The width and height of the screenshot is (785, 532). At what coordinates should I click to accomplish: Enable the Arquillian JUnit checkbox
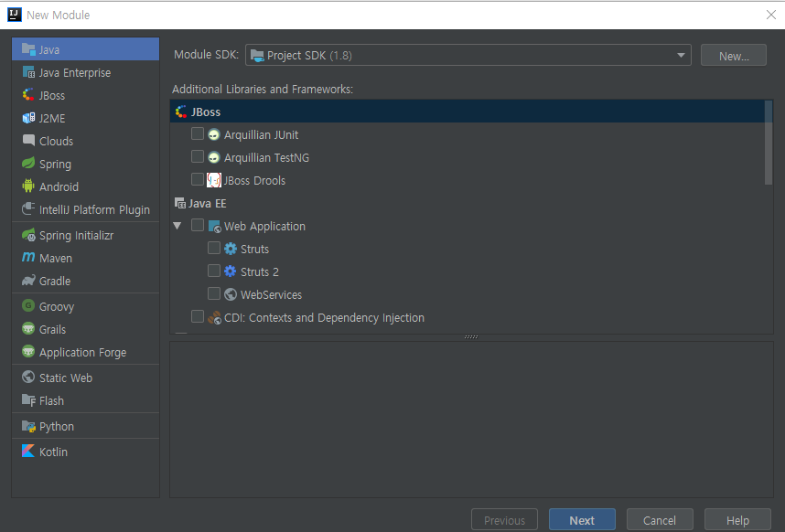coord(198,134)
